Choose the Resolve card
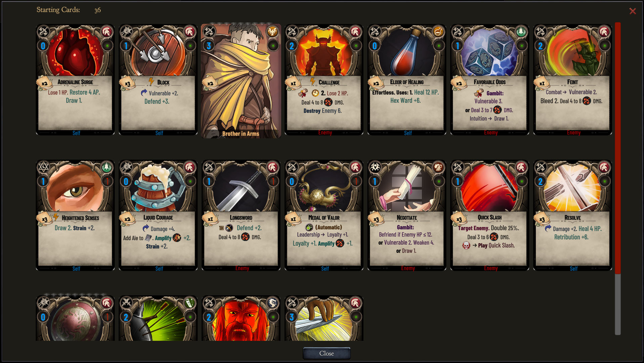This screenshot has height=363, width=644. pos(572,215)
